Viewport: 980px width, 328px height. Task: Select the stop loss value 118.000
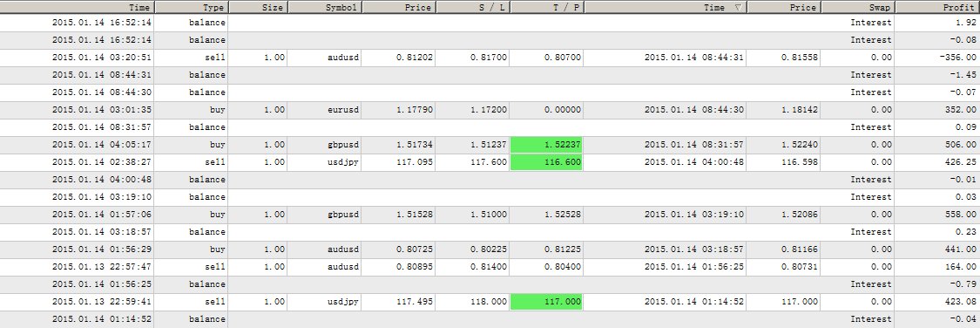coord(488,302)
